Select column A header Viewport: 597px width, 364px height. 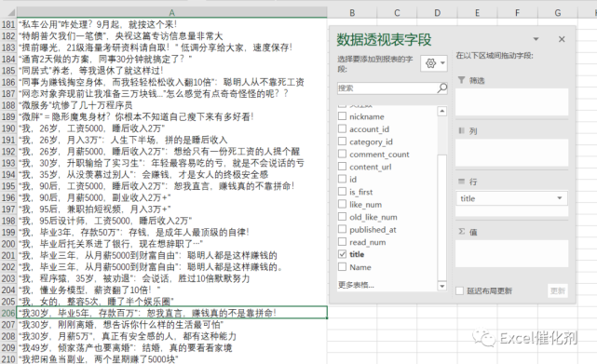click(171, 12)
